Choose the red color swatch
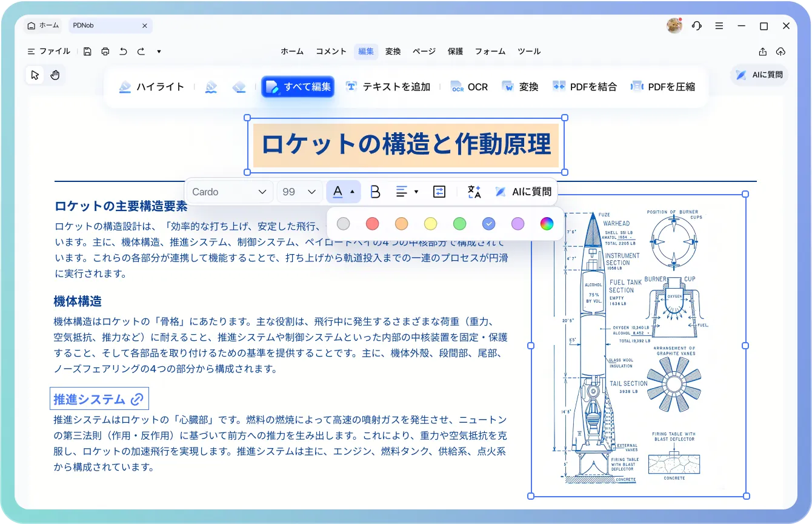This screenshot has height=524, width=812. point(373,224)
